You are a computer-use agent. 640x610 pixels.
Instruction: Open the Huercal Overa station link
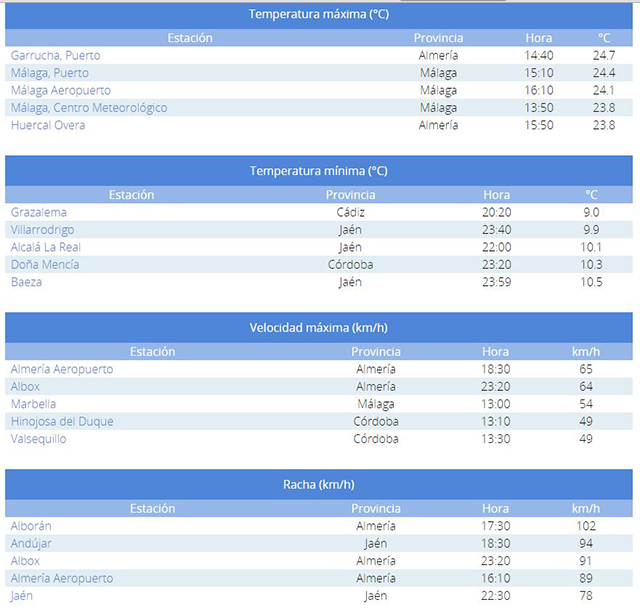click(x=48, y=125)
